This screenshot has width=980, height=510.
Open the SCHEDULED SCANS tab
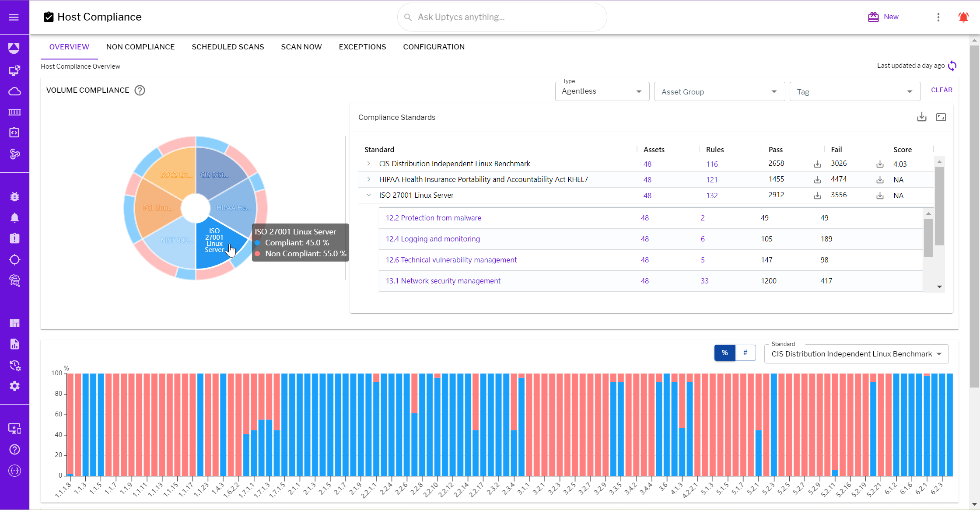click(228, 47)
